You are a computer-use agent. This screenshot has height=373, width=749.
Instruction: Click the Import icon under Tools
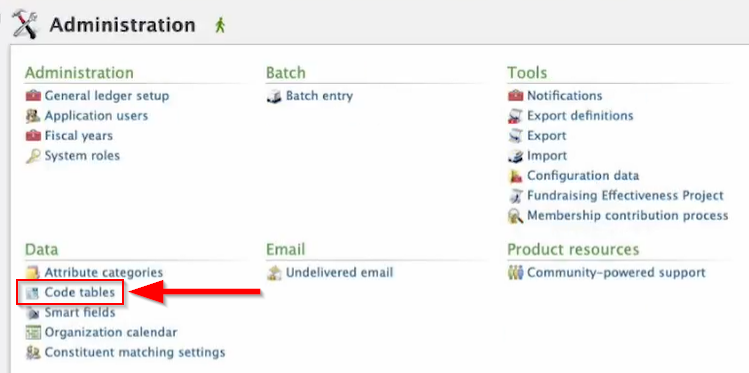(x=515, y=156)
